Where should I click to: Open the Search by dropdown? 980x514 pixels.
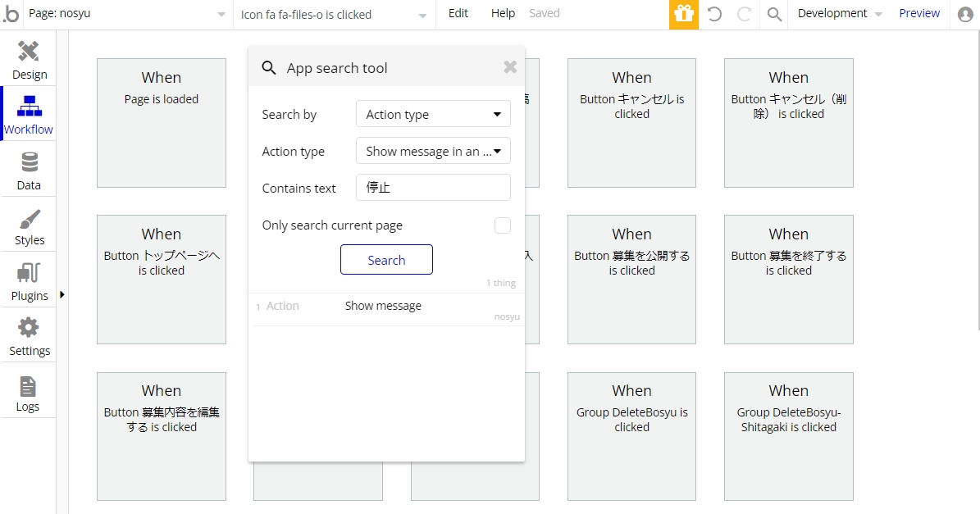click(433, 114)
